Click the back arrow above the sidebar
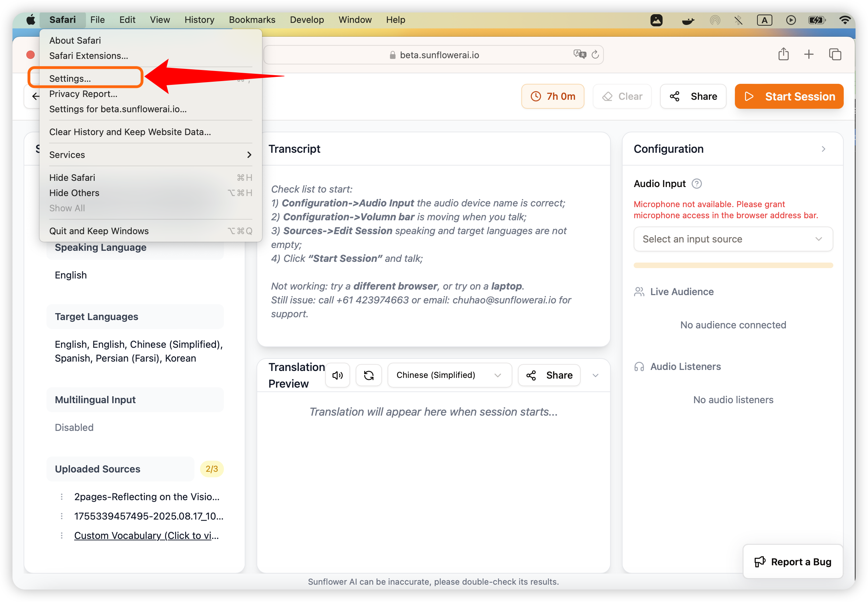Viewport: 868px width, 602px height. pos(35,96)
